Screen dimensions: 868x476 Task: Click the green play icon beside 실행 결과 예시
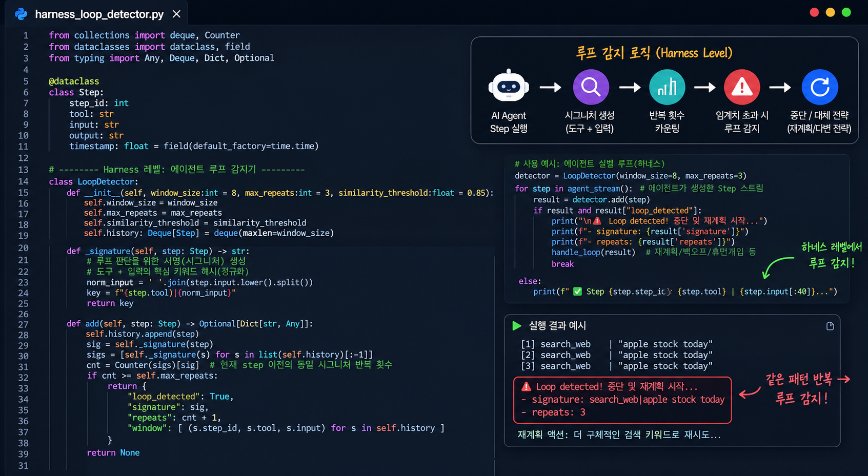[x=517, y=326]
